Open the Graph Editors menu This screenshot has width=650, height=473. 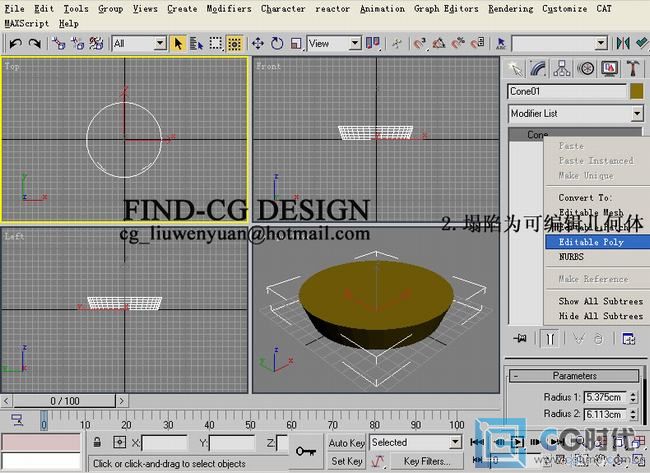tap(446, 9)
